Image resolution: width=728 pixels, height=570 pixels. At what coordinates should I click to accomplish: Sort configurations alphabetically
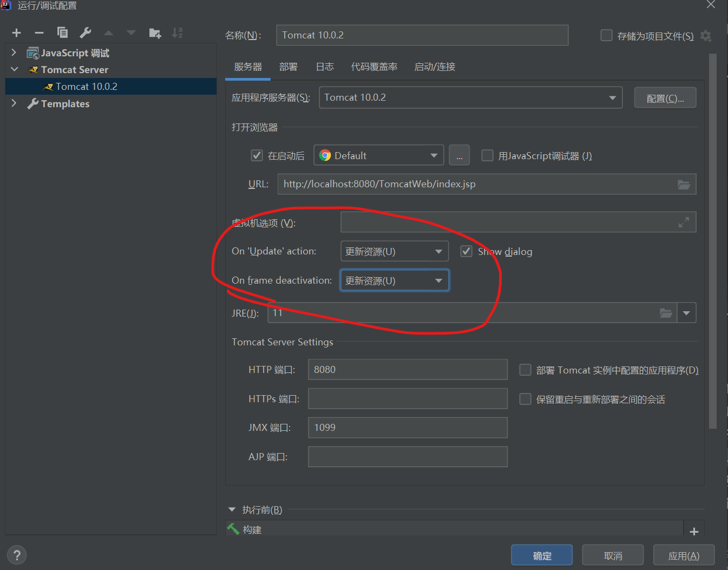click(x=178, y=33)
